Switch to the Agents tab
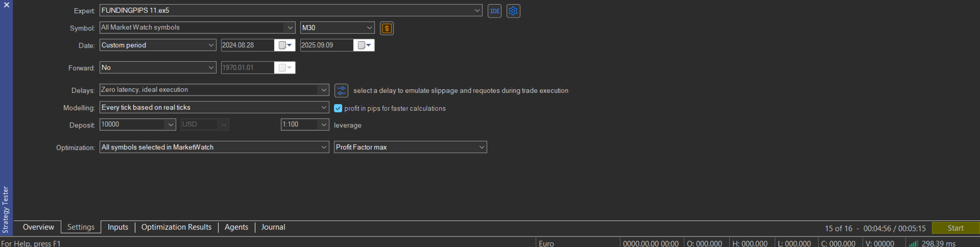 click(x=236, y=227)
